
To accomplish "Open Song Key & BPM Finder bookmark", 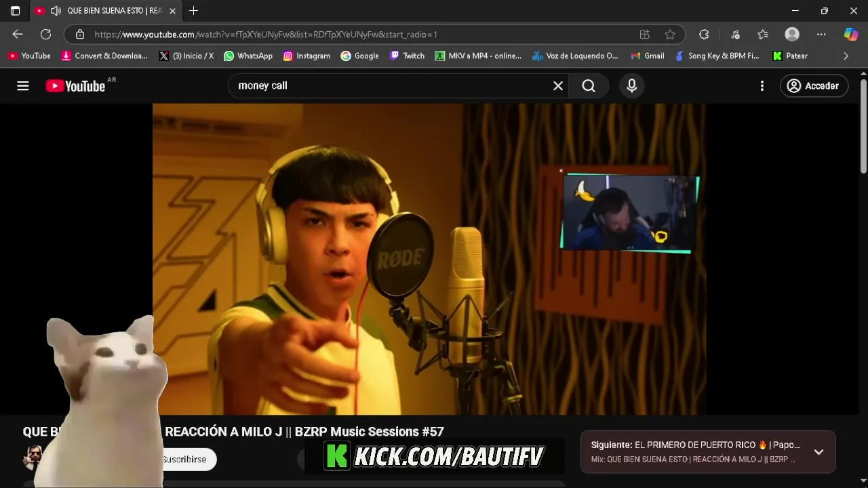I will point(717,56).
